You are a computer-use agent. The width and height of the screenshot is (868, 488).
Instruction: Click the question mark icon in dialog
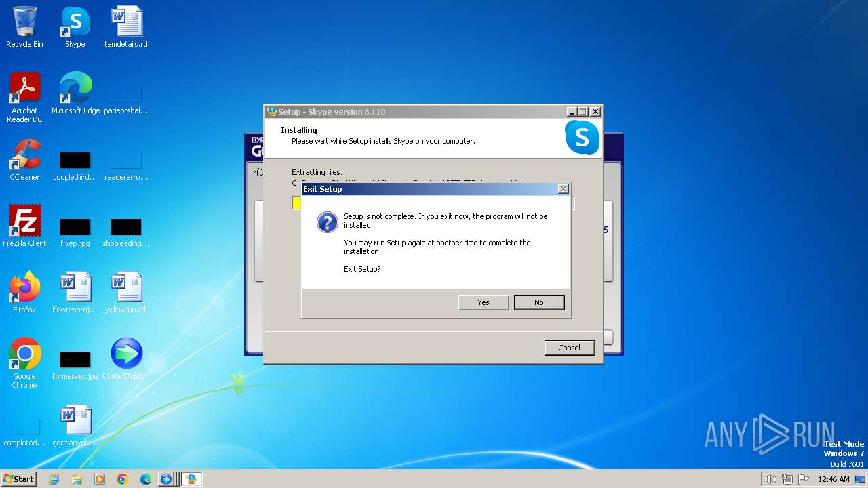pyautogui.click(x=327, y=222)
